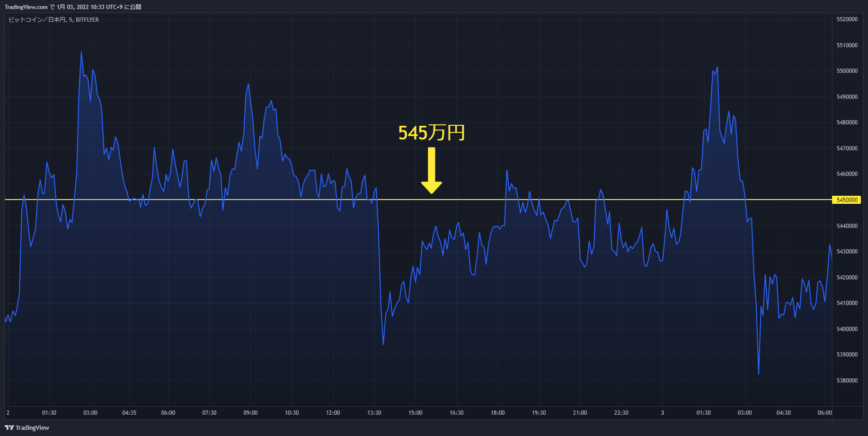This screenshot has height=436, width=868.
Task: Select the 5400000 price axis label
Action: 847,329
